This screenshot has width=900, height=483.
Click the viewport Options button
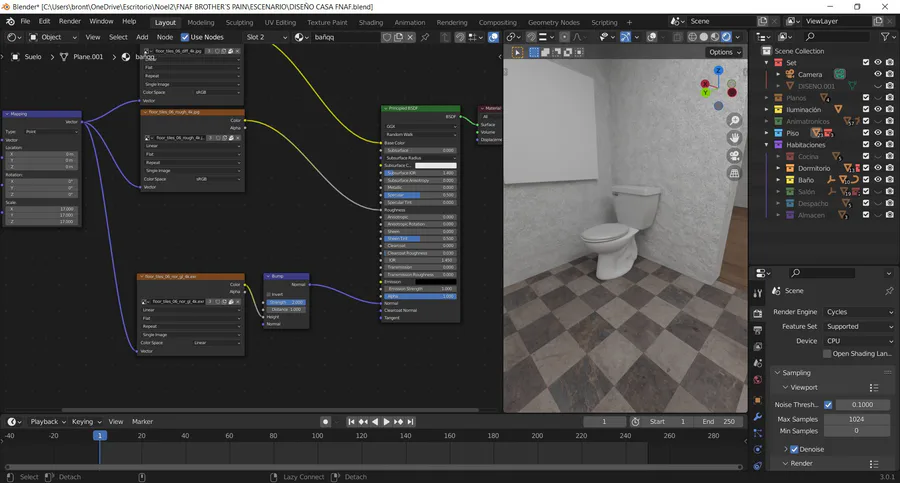tap(723, 52)
